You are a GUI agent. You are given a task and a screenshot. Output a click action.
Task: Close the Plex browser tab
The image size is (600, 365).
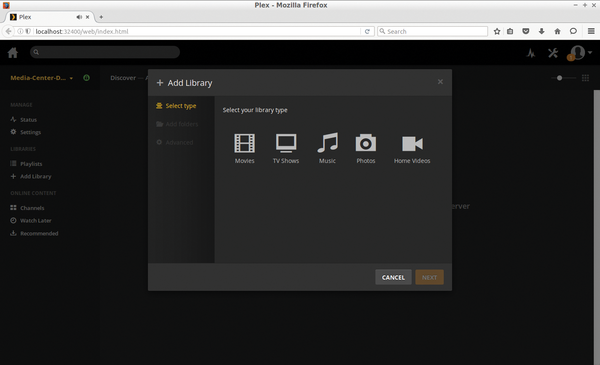[x=88, y=17]
